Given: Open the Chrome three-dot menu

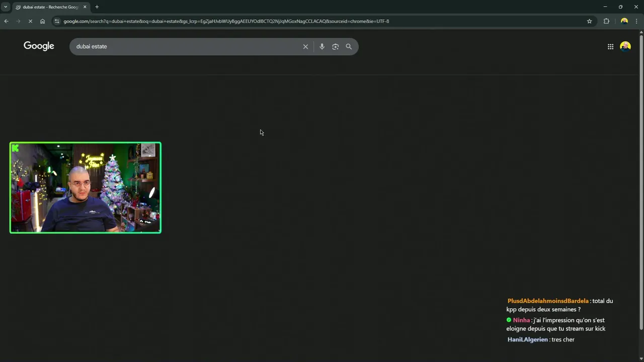Looking at the screenshot, I should [636, 21].
